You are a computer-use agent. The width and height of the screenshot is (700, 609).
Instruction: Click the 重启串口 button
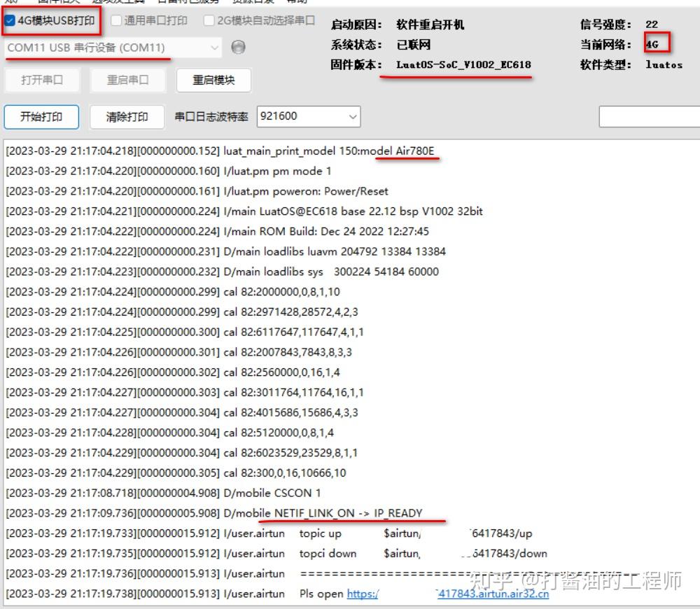pyautogui.click(x=127, y=80)
